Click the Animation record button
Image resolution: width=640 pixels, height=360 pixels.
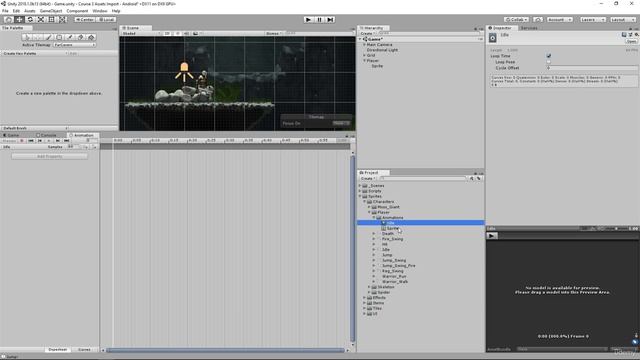point(22,141)
